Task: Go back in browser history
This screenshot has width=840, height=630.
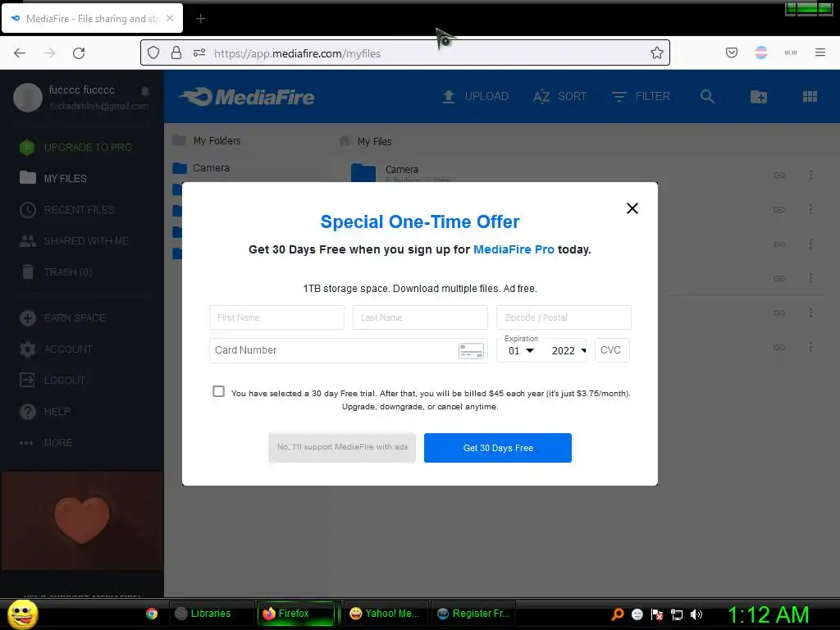Action: [20, 53]
